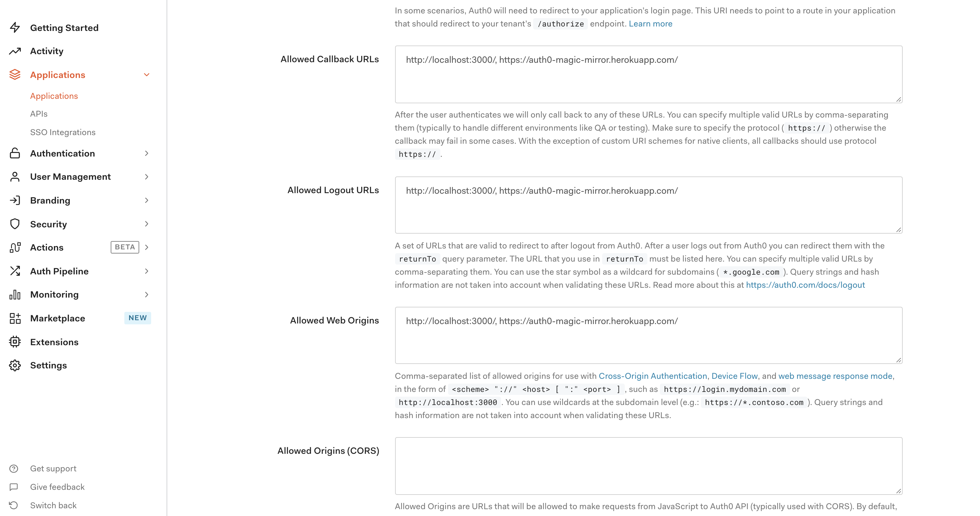Click the Applications icon
980x516 pixels.
[14, 74]
